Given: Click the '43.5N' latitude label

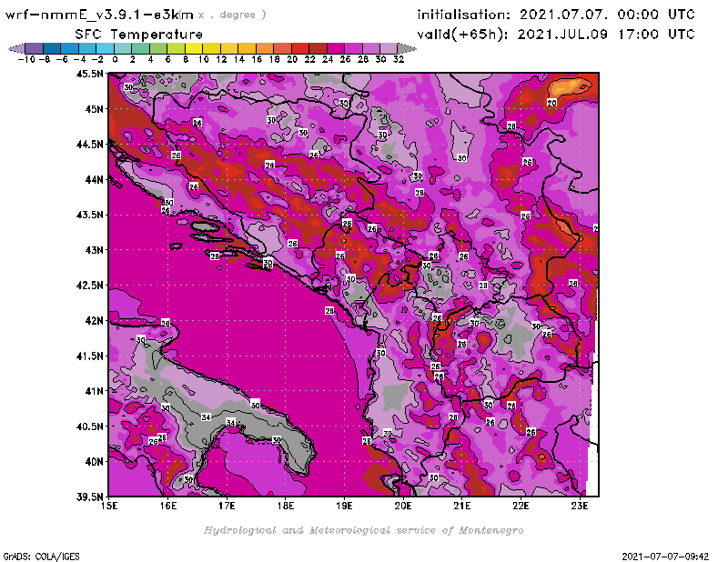Looking at the screenshot, I should [x=89, y=215].
